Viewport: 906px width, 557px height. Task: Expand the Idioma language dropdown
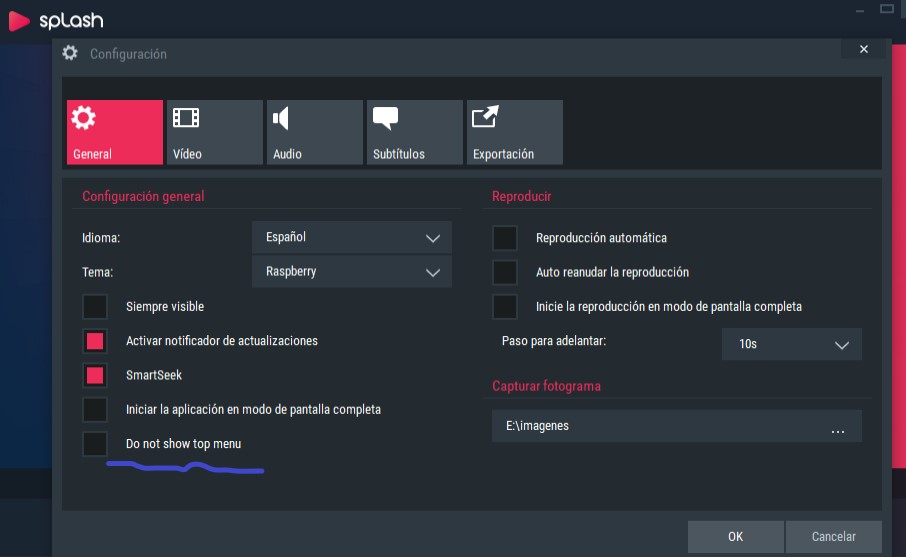pos(351,238)
